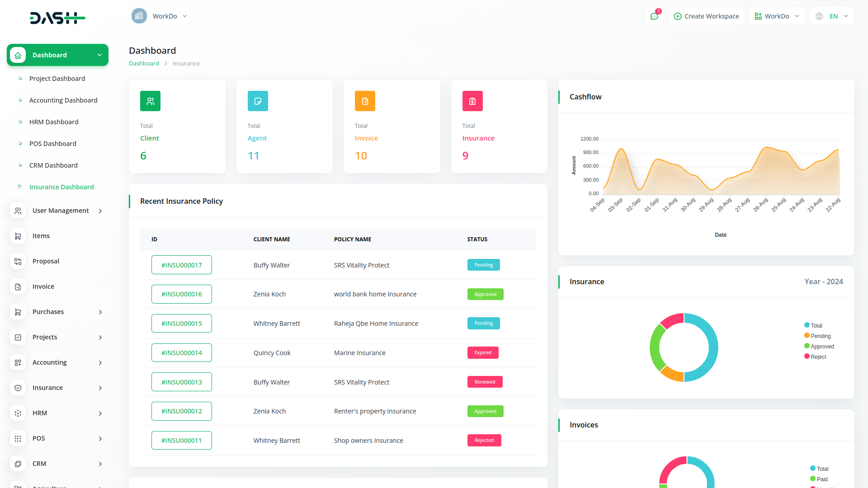Toggle Pending series in Insurance chart legend
The width and height of the screenshot is (868, 488).
coord(821,336)
